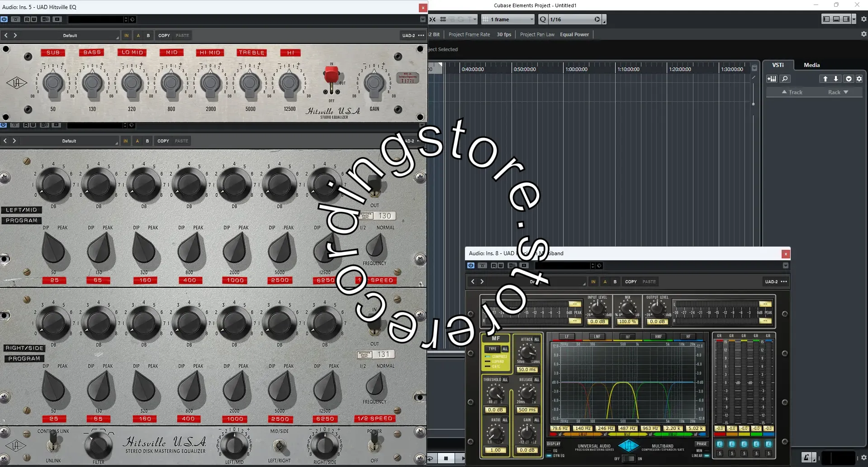Click Read automation R in Hitsville EQ
868x467 pixels.
[27, 19]
